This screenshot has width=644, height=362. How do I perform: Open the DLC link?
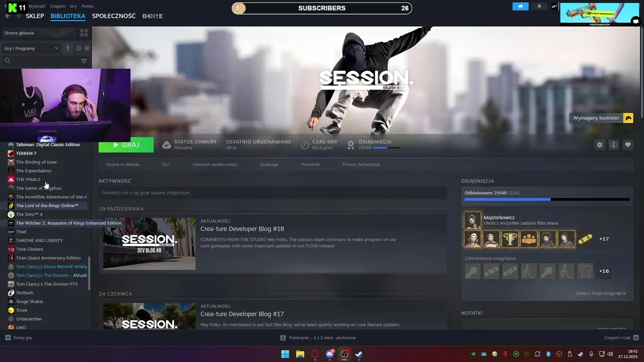click(166, 164)
